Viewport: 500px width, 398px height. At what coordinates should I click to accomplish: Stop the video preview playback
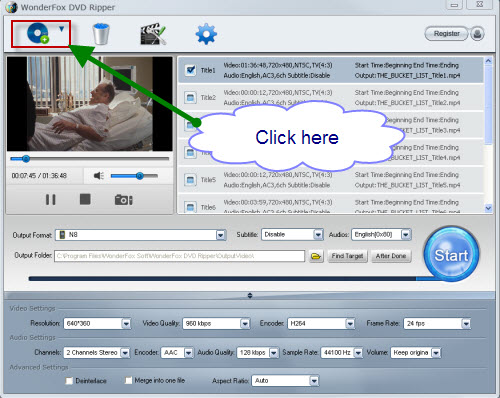(x=85, y=199)
